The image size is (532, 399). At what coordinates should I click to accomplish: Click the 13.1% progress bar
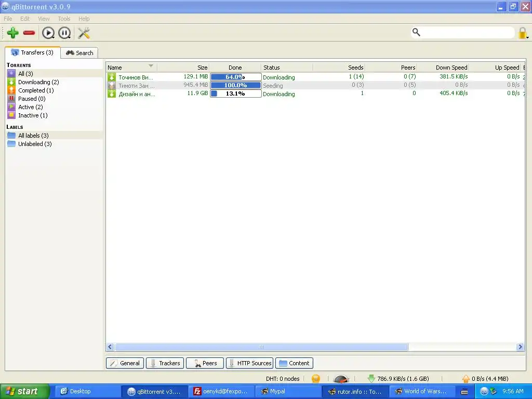[236, 94]
